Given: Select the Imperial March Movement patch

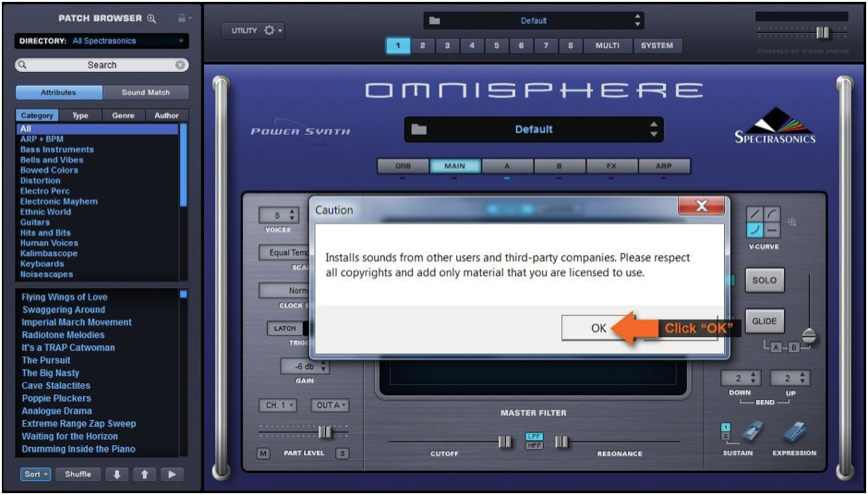Looking at the screenshot, I should 77,322.
